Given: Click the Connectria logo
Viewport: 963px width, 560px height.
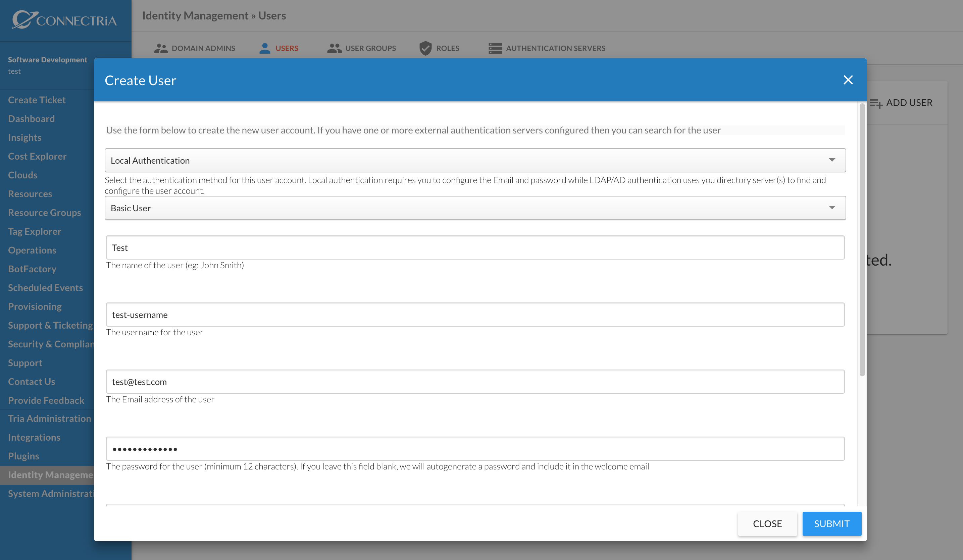Looking at the screenshot, I should (x=64, y=20).
